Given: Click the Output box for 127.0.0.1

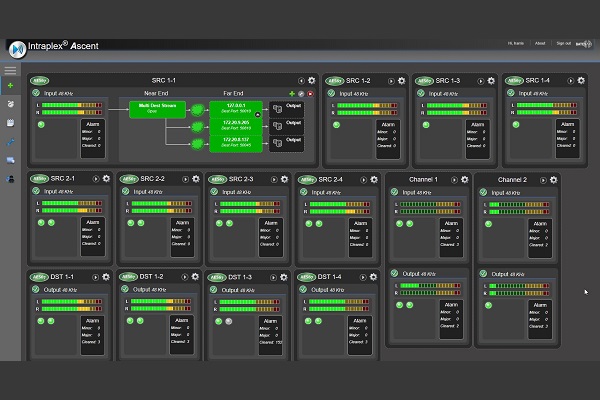Looking at the screenshot, I should click(287, 109).
